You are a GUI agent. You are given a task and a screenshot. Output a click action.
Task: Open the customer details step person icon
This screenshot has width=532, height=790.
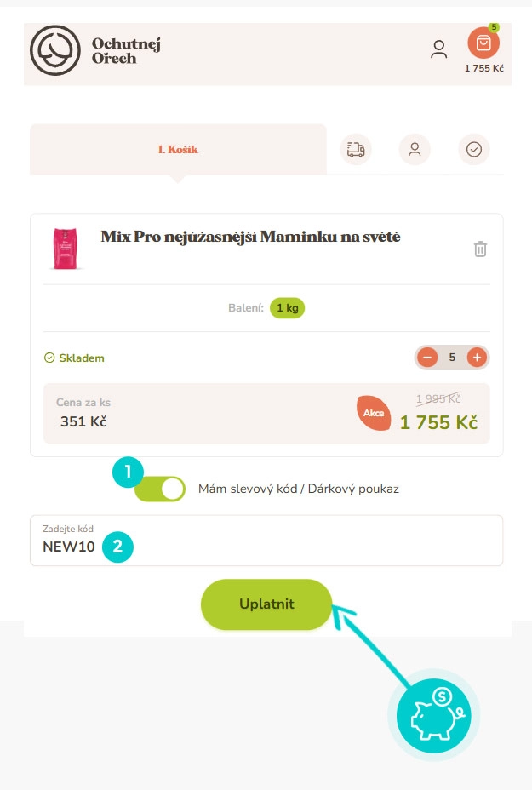click(x=415, y=149)
